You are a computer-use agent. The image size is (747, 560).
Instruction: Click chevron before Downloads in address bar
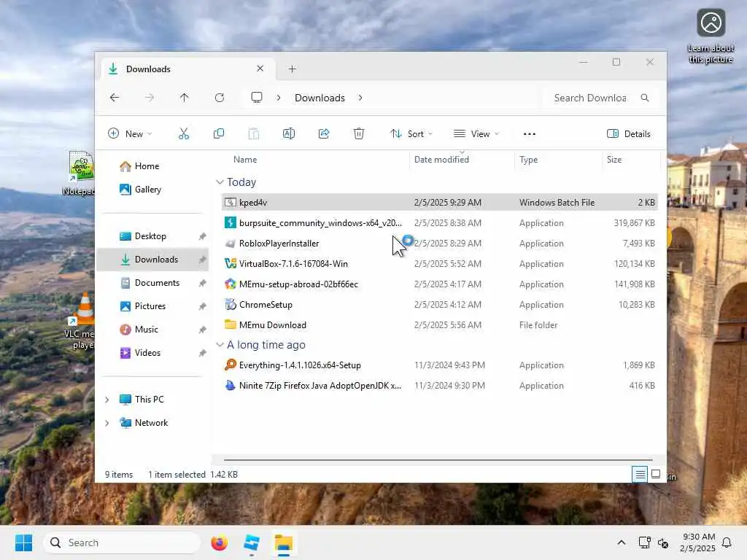279,98
